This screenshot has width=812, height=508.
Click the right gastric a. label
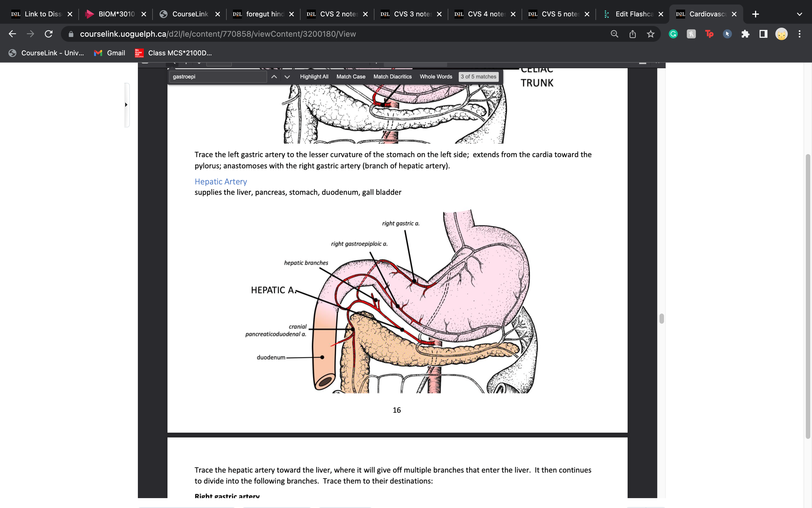click(401, 224)
